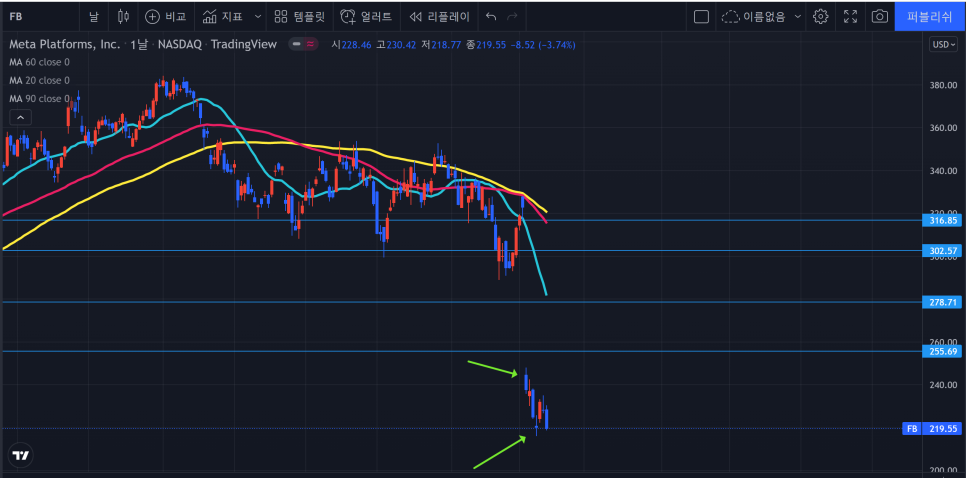Viewport: 966px width, 478px height.
Task: Click the -8.52 (-3.74%) change value
Action: click(543, 44)
